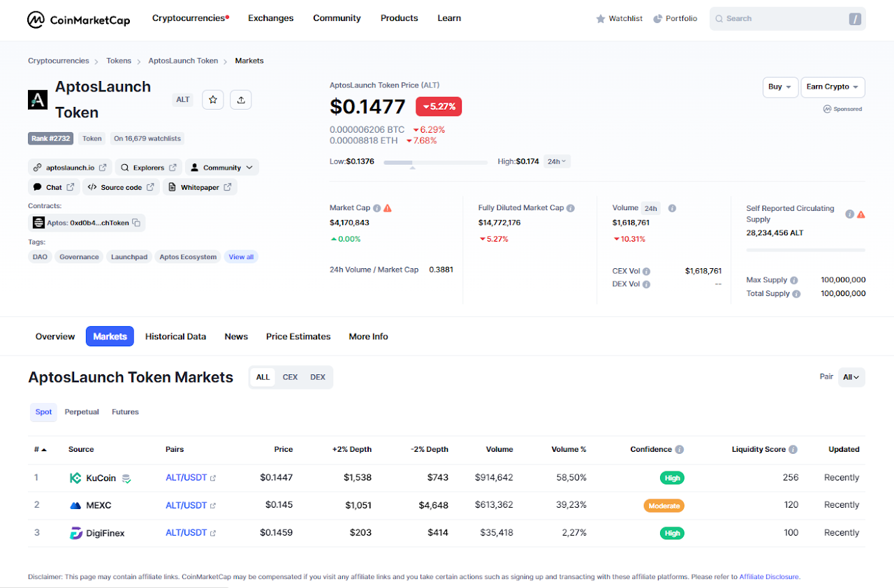Click the MEXC exchange logo
This screenshot has height=588, width=894.
pos(75,505)
